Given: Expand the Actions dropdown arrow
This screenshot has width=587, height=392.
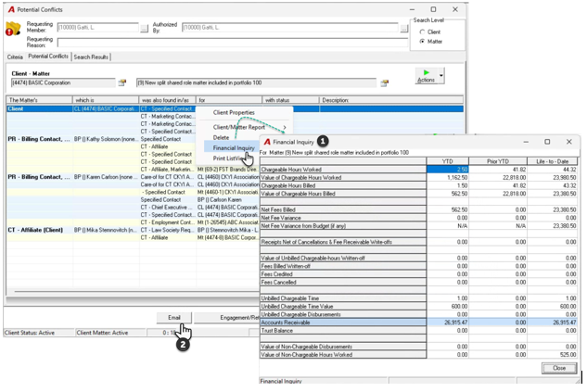Looking at the screenshot, I should [441, 76].
